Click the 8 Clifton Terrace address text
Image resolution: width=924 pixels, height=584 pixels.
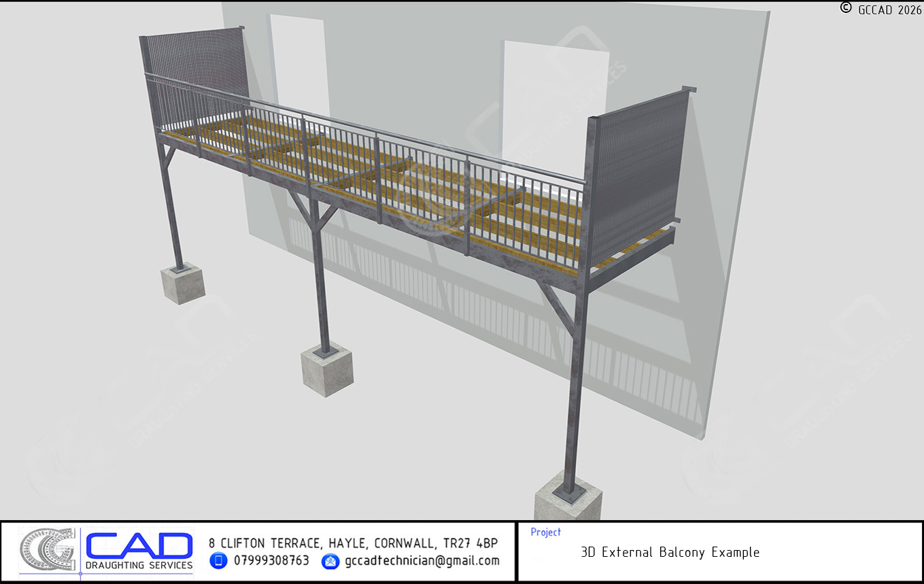tap(353, 543)
